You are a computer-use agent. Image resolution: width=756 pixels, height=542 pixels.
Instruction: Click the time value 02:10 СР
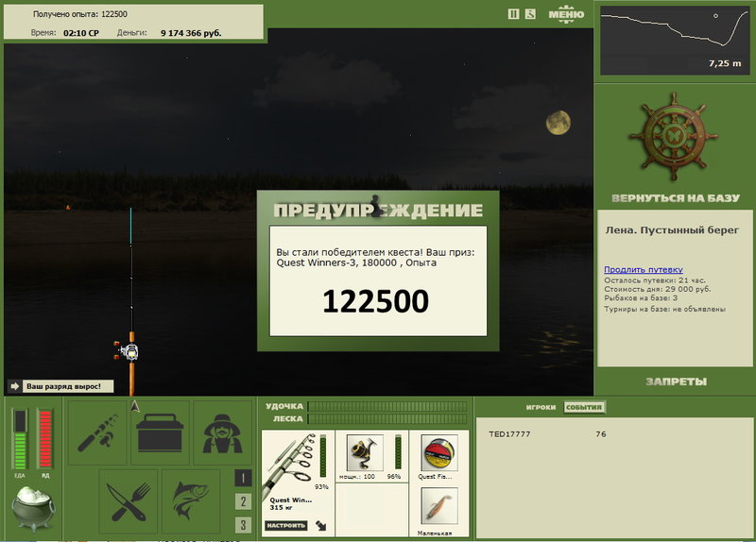click(81, 33)
